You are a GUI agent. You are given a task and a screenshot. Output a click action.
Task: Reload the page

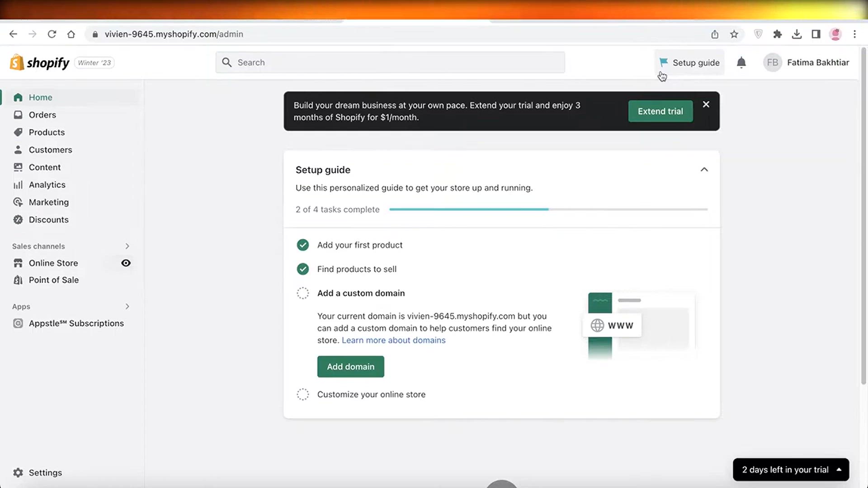click(x=52, y=34)
